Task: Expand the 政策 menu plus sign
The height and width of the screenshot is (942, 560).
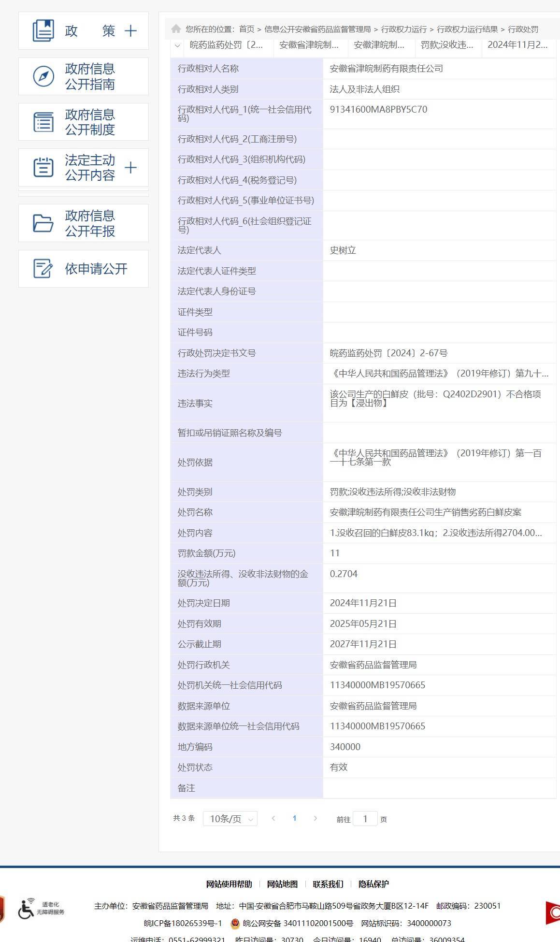Action: pyautogui.click(x=130, y=31)
